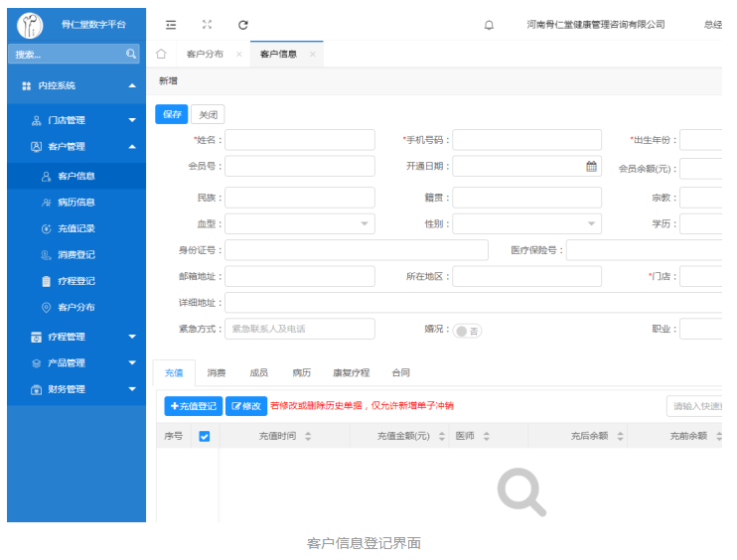
Task: Expand the 财务管理 submenu arrow
Action: click(132, 389)
